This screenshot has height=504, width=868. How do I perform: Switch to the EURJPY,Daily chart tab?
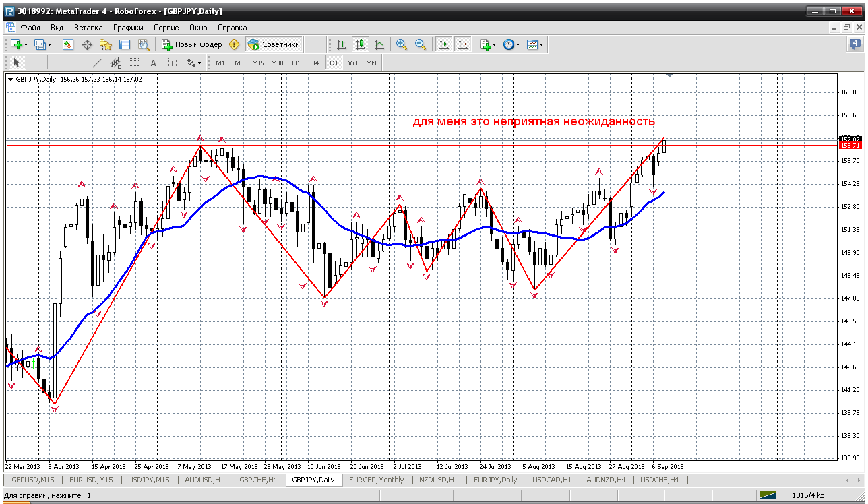click(x=495, y=480)
